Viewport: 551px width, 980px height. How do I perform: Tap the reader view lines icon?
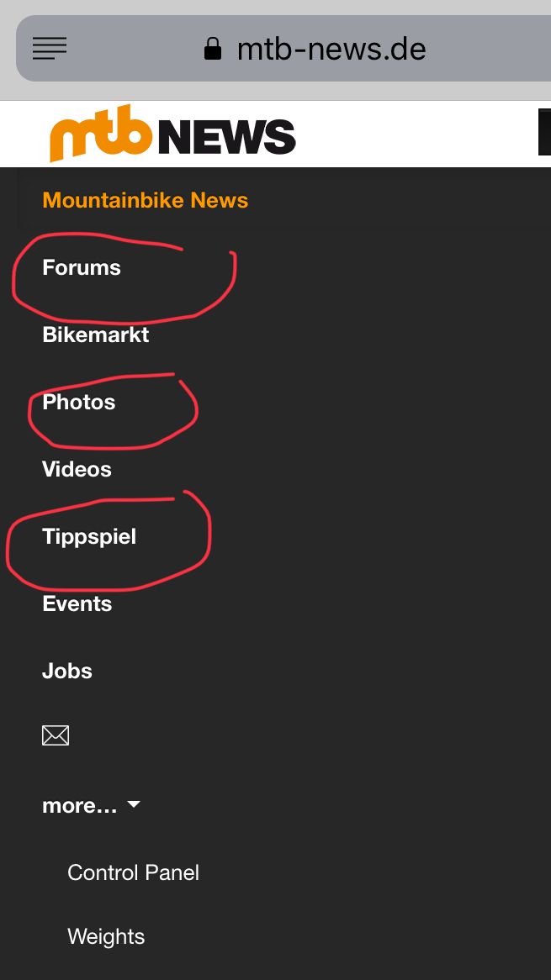(x=50, y=49)
